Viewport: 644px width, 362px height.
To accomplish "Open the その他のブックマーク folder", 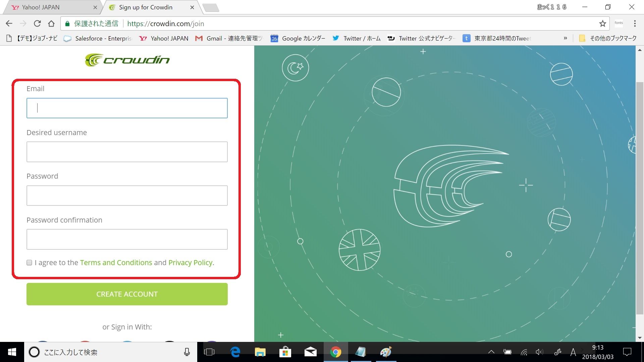I will [x=608, y=38].
